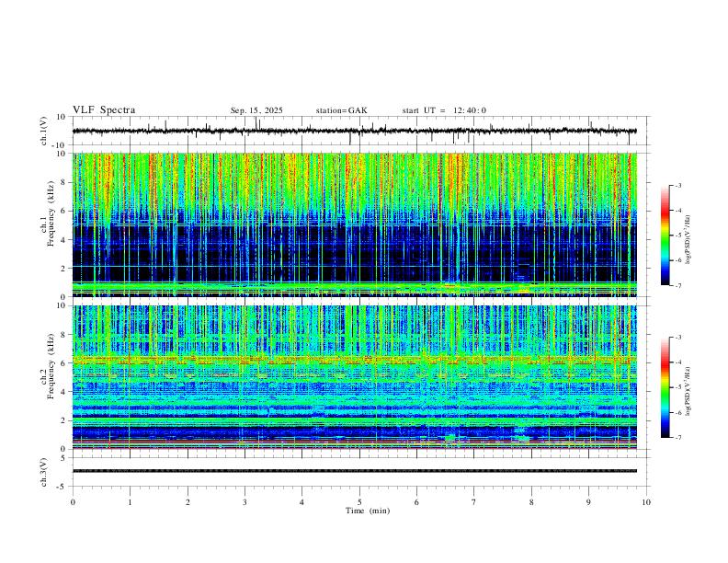Select the "start UT = 12:40:0" text
The width and height of the screenshot is (728, 563).
coord(444,110)
